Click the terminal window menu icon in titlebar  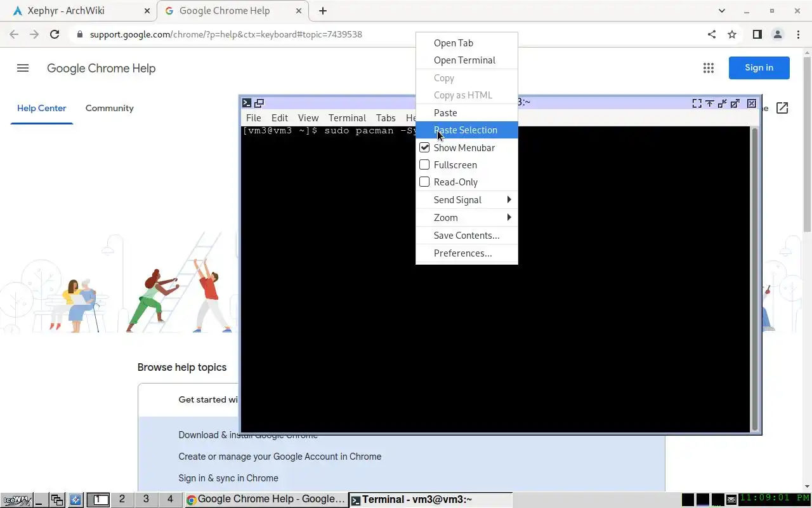click(x=247, y=103)
